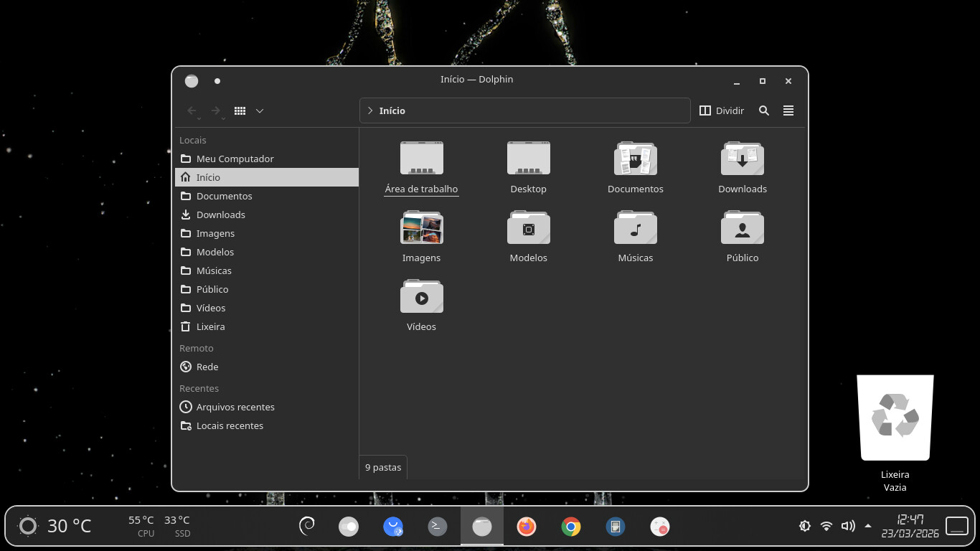
Task: Select Lixeira in the sidebar
Action: [210, 326]
